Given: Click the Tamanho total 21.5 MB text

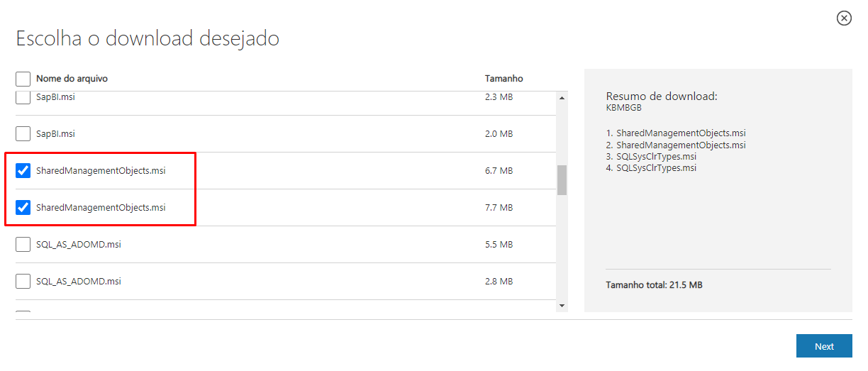Looking at the screenshot, I should 654,285.
